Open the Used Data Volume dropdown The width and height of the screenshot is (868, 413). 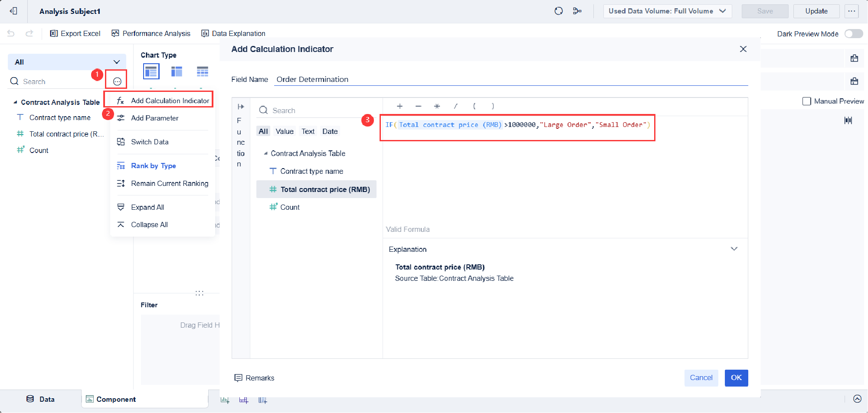click(x=667, y=11)
